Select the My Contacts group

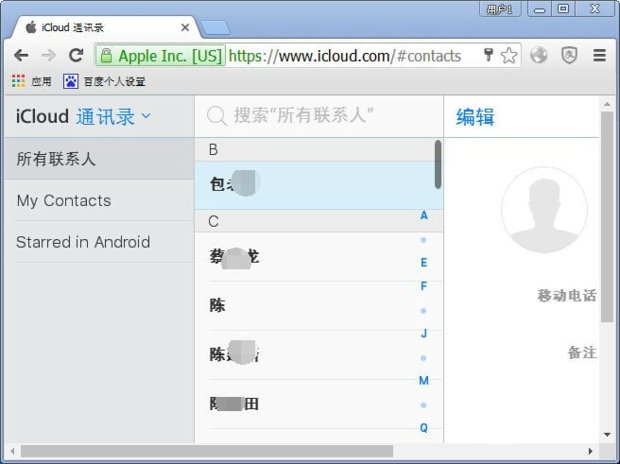[100, 201]
